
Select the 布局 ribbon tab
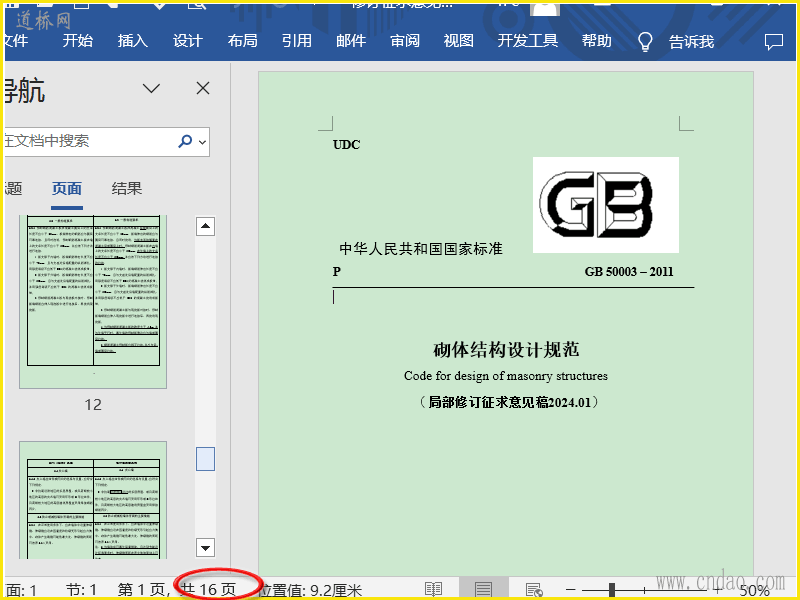click(x=242, y=41)
